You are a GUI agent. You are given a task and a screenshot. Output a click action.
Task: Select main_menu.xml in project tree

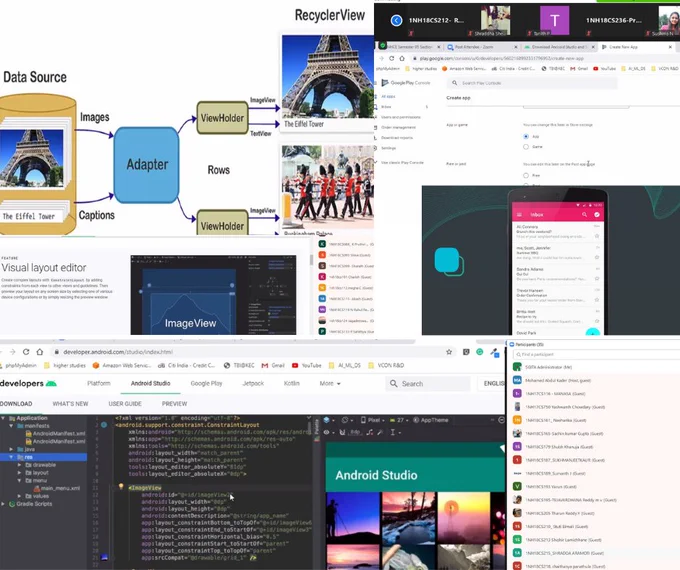point(56,488)
